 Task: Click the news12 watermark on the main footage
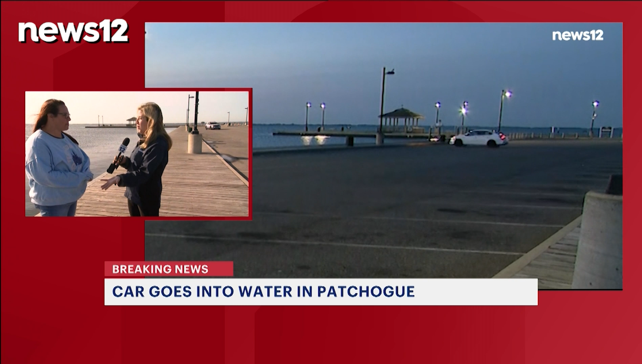577,35
